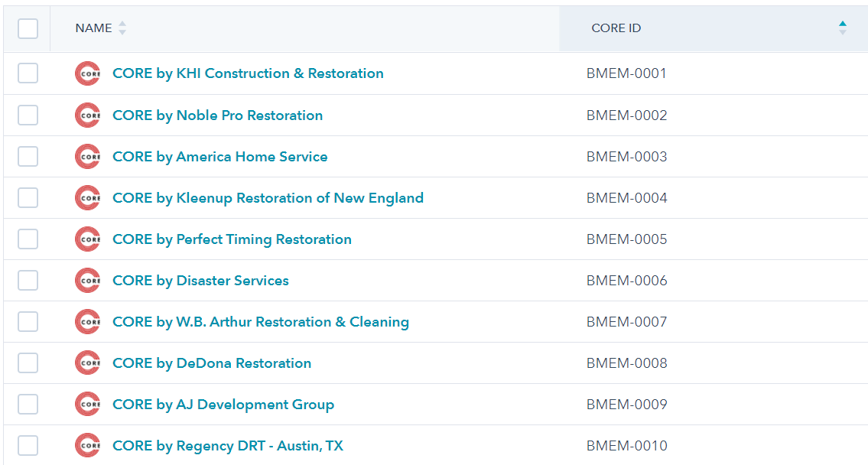This screenshot has width=868, height=465.
Task: Select checkbox for W.B. Arthur Restoration row
Action: click(28, 322)
